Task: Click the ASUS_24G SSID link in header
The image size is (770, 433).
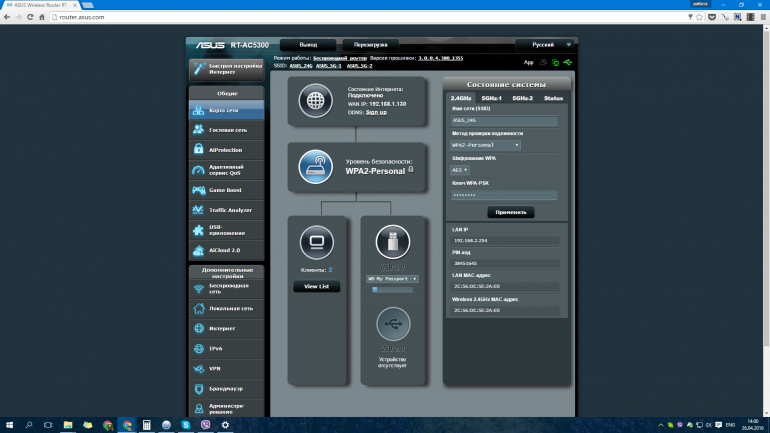Action: pyautogui.click(x=301, y=65)
